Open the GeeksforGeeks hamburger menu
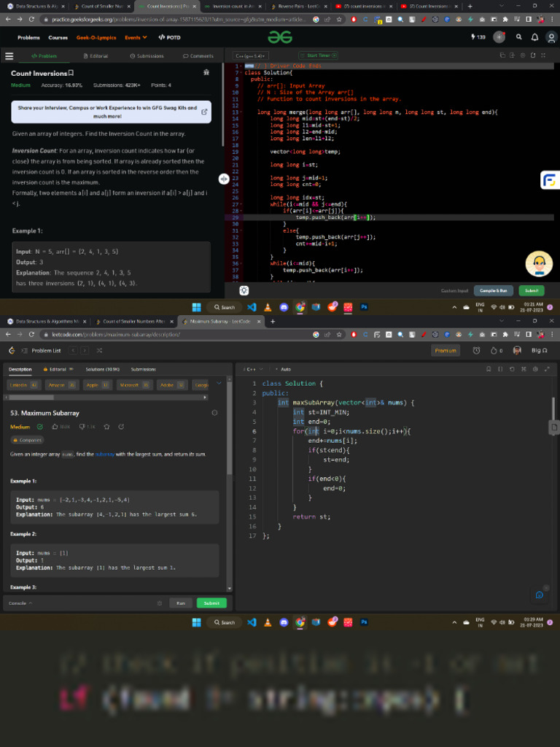The image size is (560, 747). point(9,56)
